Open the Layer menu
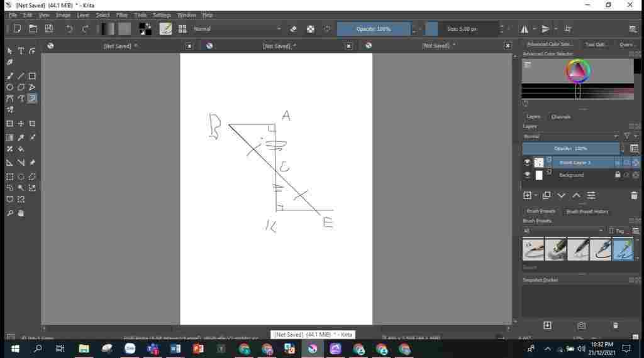The image size is (644, 358). [83, 15]
